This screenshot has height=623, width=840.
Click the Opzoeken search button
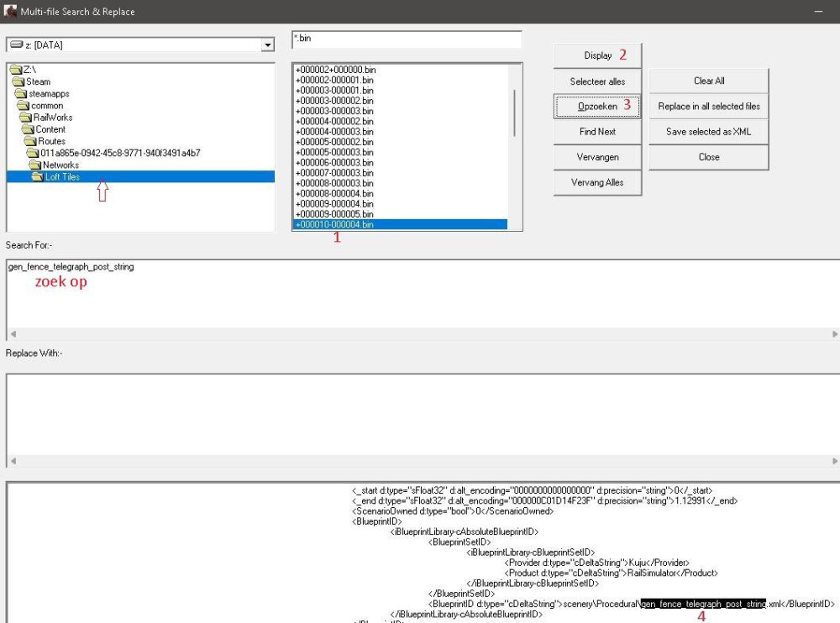point(597,107)
